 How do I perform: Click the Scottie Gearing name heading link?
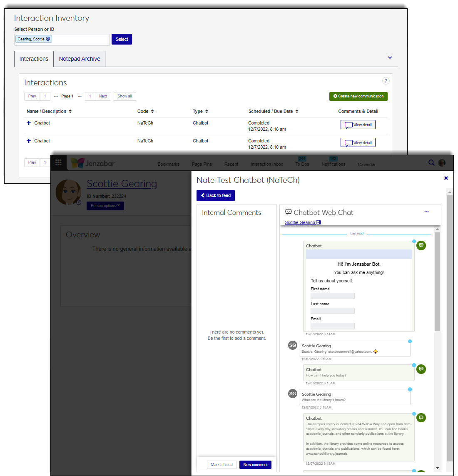click(122, 184)
